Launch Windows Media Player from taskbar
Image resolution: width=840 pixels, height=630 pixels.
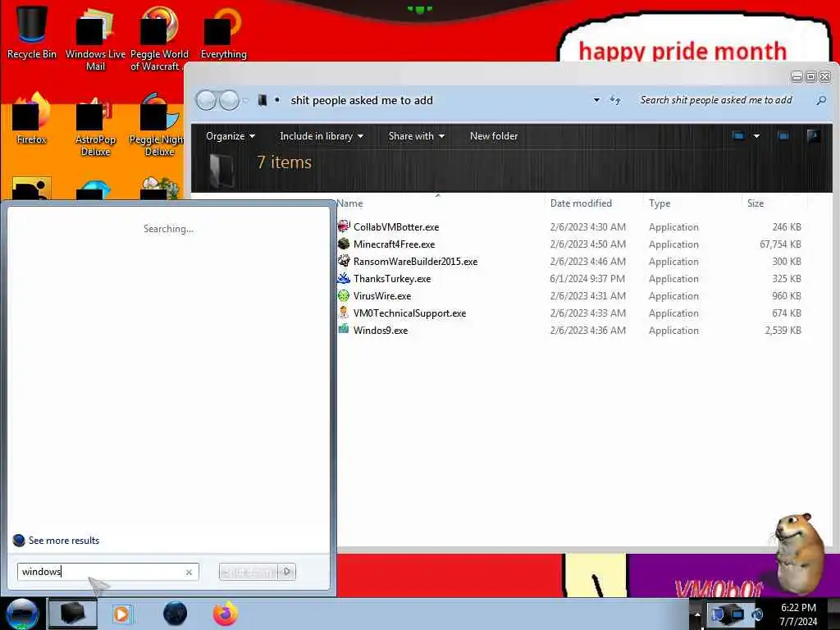121,614
